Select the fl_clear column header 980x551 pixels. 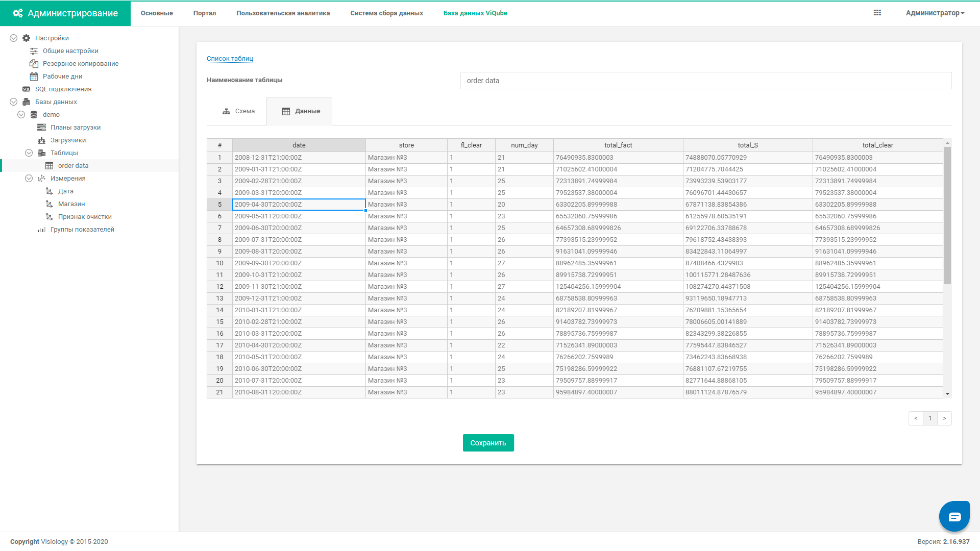tap(471, 145)
